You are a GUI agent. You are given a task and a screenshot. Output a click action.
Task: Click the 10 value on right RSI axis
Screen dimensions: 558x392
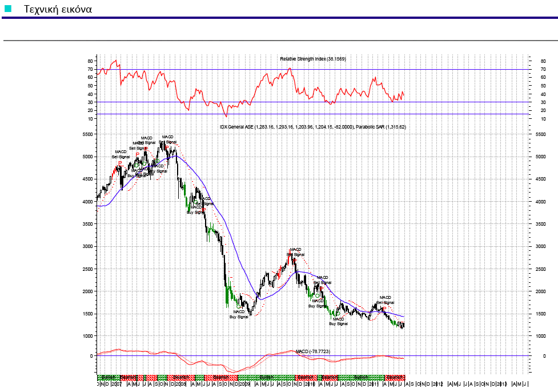(543, 119)
